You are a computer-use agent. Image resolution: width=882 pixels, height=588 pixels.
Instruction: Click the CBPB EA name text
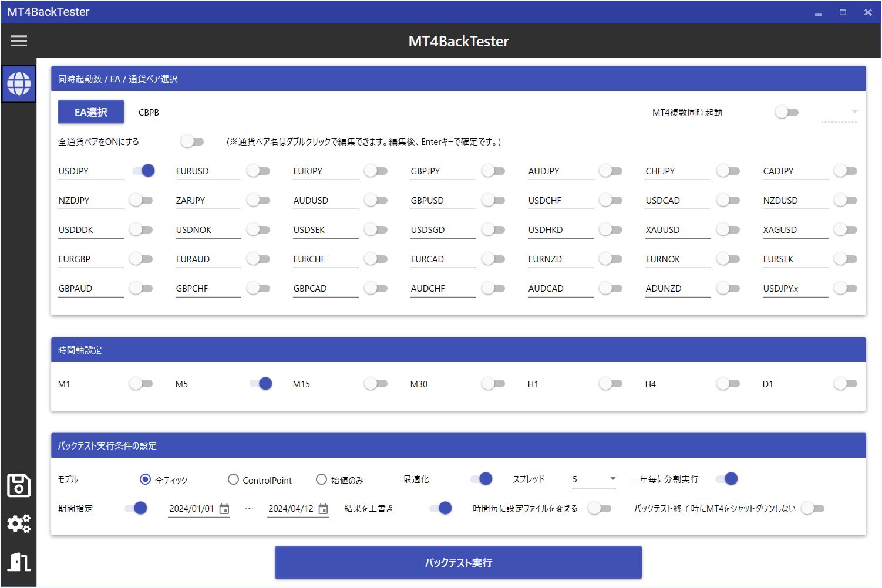pos(149,113)
